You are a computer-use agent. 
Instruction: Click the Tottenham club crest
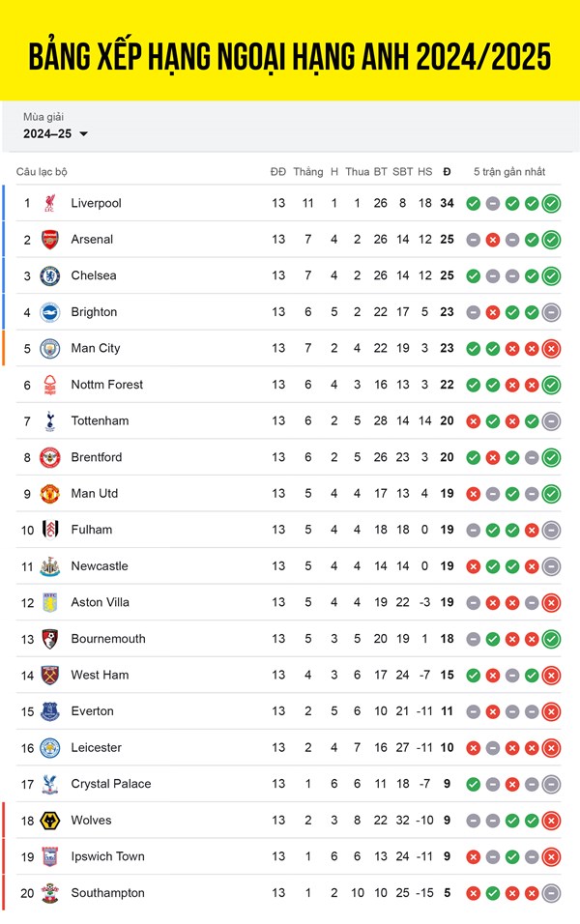pyautogui.click(x=50, y=421)
